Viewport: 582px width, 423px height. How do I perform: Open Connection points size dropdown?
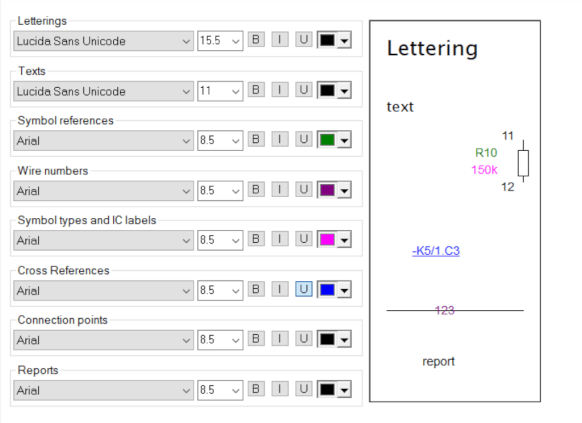220,340
